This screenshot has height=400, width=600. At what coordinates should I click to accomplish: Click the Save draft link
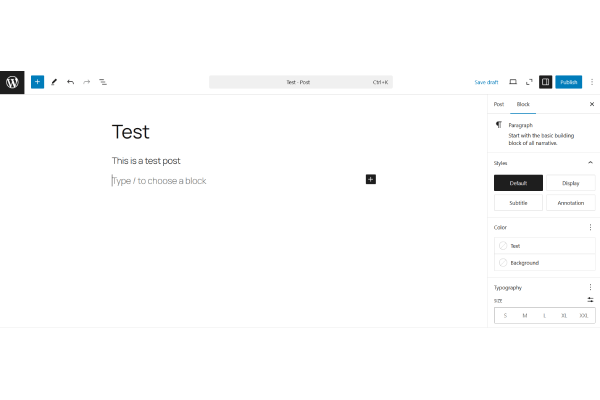pyautogui.click(x=486, y=82)
